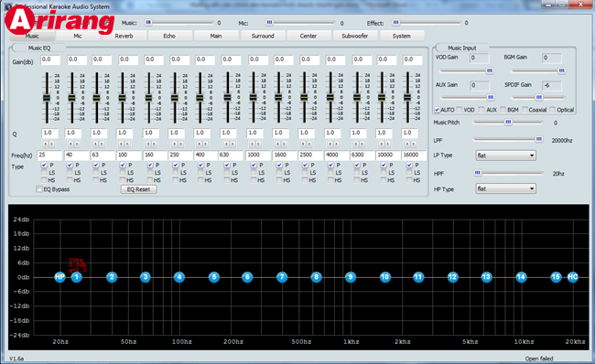Image resolution: width=595 pixels, height=364 pixels.
Task: Enable the Coaxial input checkbox
Action: pyautogui.click(x=525, y=110)
